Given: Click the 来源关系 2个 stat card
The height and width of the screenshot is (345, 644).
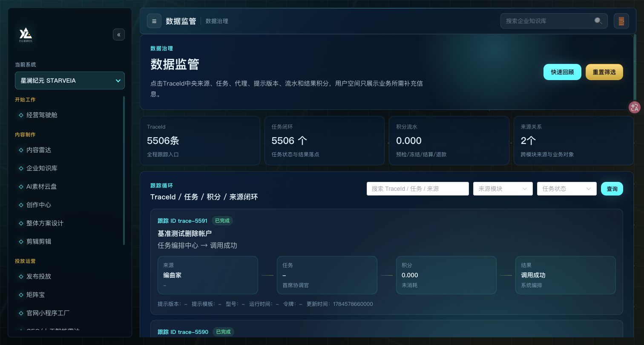Looking at the screenshot, I should [574, 141].
